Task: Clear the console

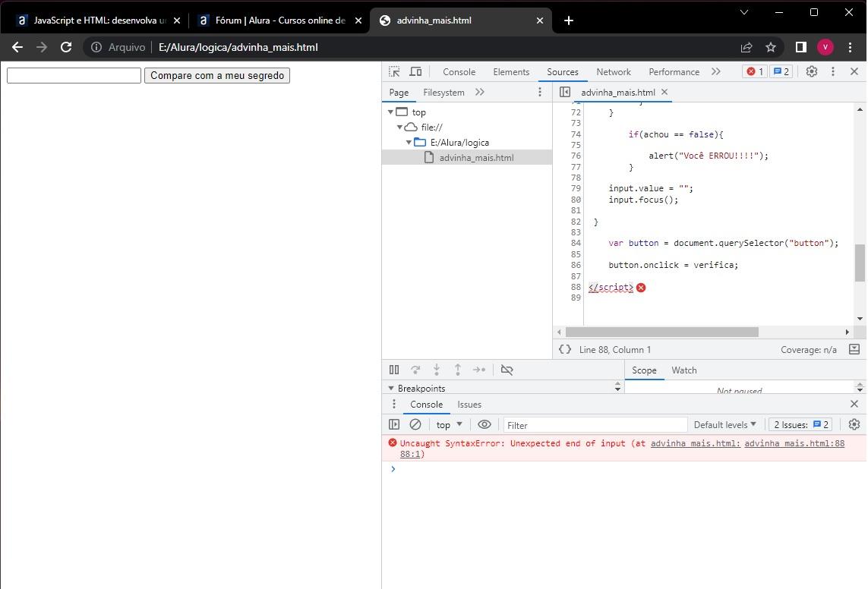Action: point(415,424)
